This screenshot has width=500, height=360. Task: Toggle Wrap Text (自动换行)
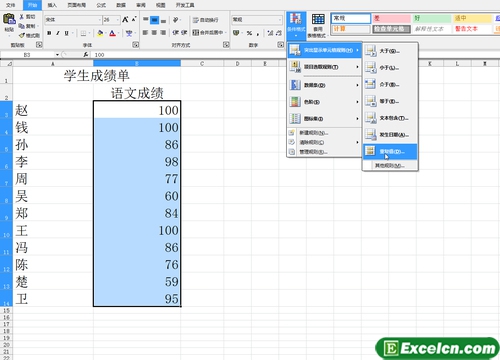pyautogui.click(x=206, y=20)
